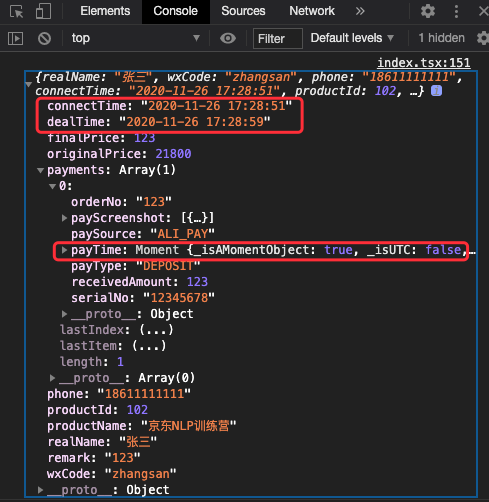
Task: Expand the __proto__: Array(0) node
Action: [52, 378]
